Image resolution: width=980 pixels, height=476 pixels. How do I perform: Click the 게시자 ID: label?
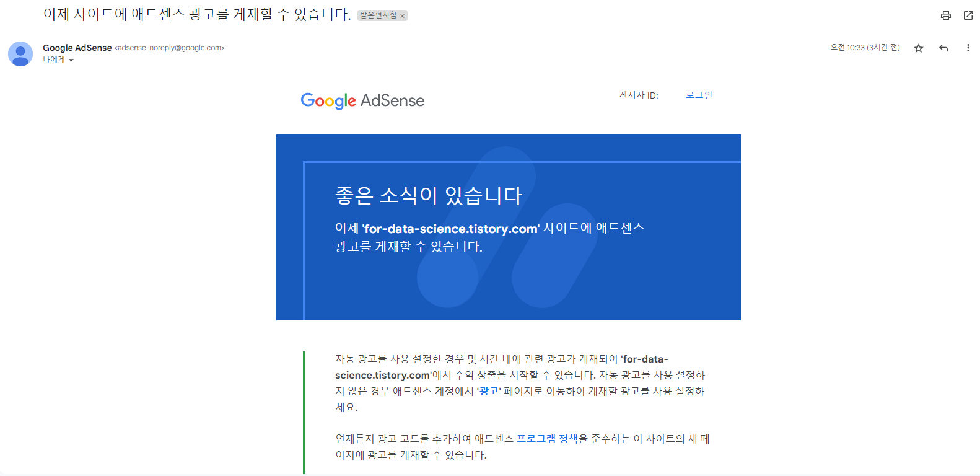(x=639, y=95)
